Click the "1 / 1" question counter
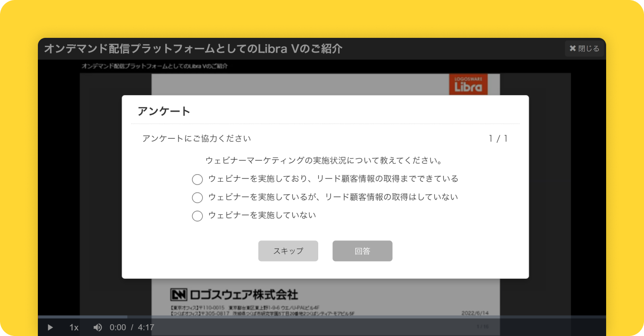The height and width of the screenshot is (336, 644). [x=498, y=139]
